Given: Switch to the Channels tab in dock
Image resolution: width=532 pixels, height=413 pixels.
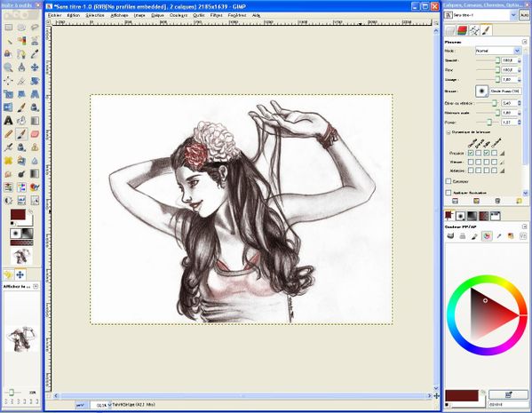Looking at the screenshot, I should [462, 30].
